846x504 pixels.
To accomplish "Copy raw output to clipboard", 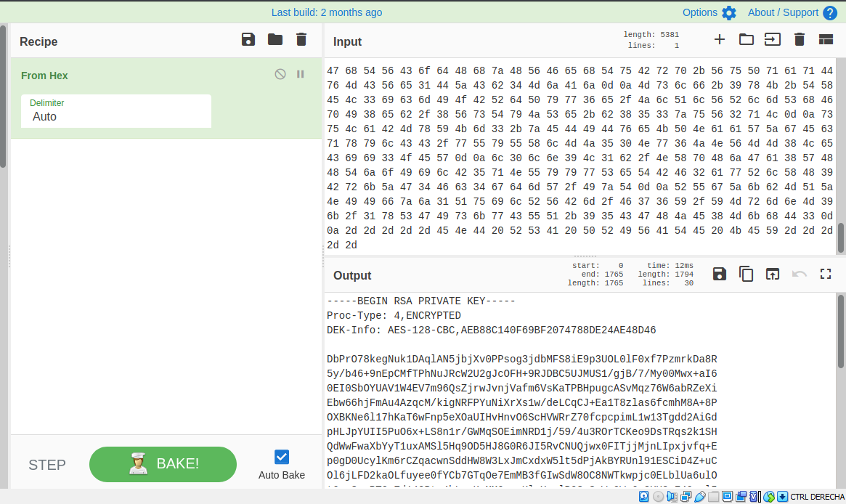I will (x=747, y=274).
